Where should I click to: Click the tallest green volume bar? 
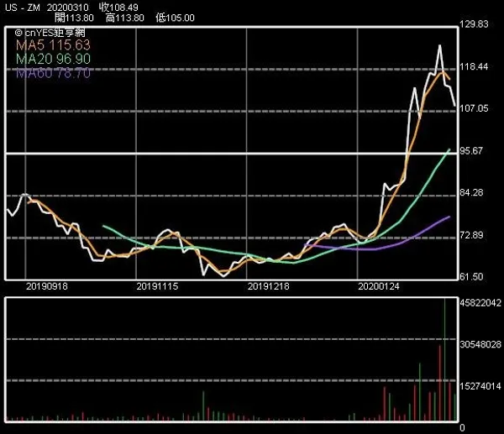click(445, 359)
